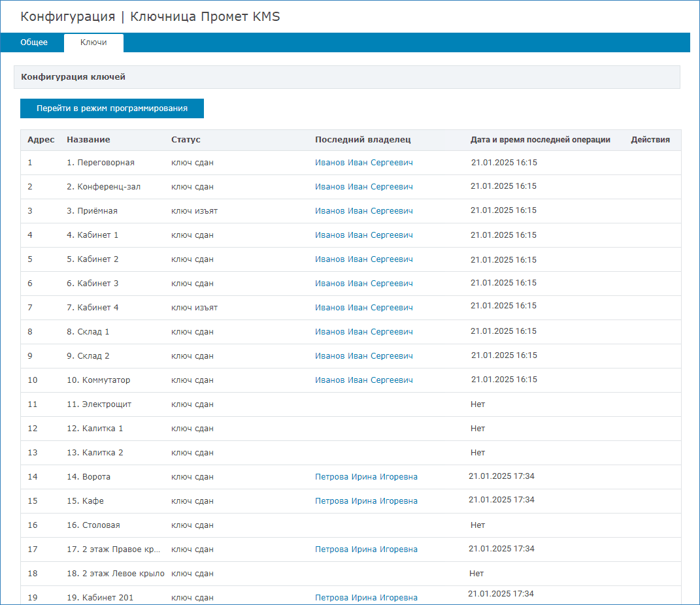Open owner Иванов link in Коммутатор row
The height and width of the screenshot is (605, 700).
tap(363, 380)
